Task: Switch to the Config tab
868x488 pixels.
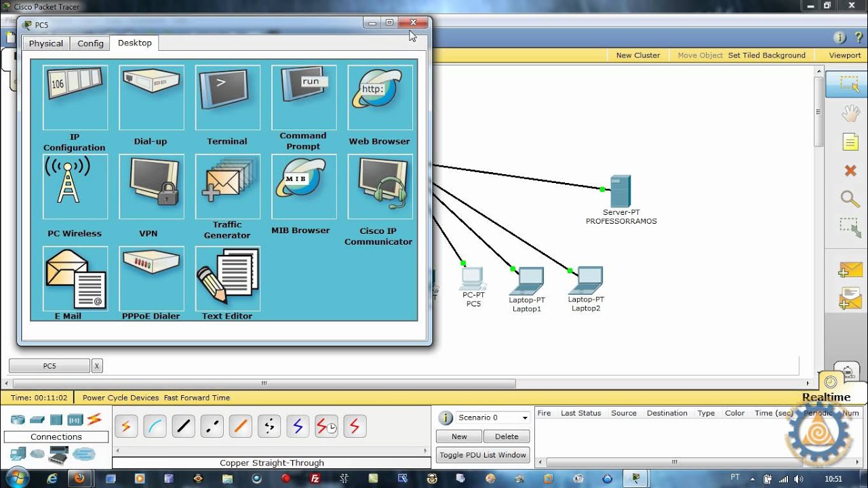Action: tap(90, 43)
